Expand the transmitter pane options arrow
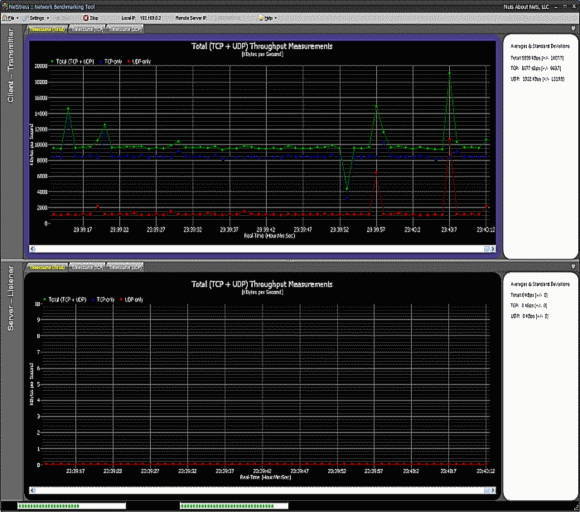This screenshot has height=512, width=580. 573,28
